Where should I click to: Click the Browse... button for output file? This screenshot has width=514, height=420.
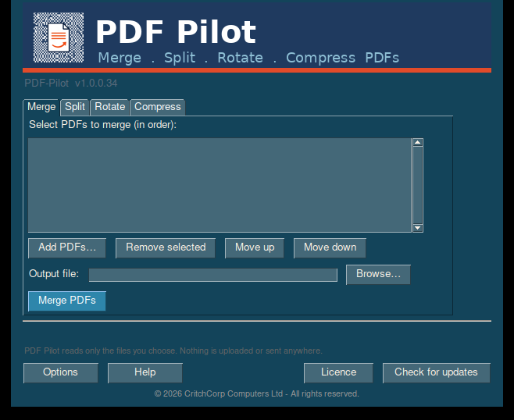(378, 275)
